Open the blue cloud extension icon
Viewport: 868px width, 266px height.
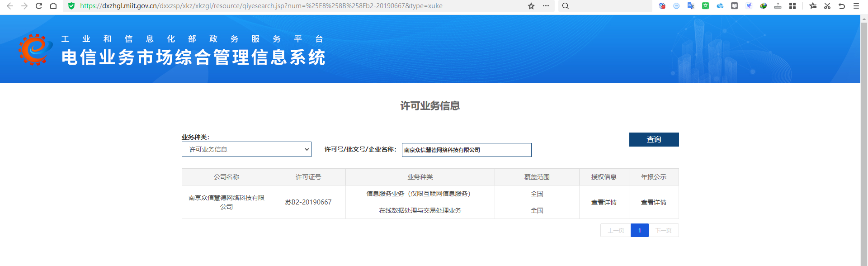coord(720,6)
